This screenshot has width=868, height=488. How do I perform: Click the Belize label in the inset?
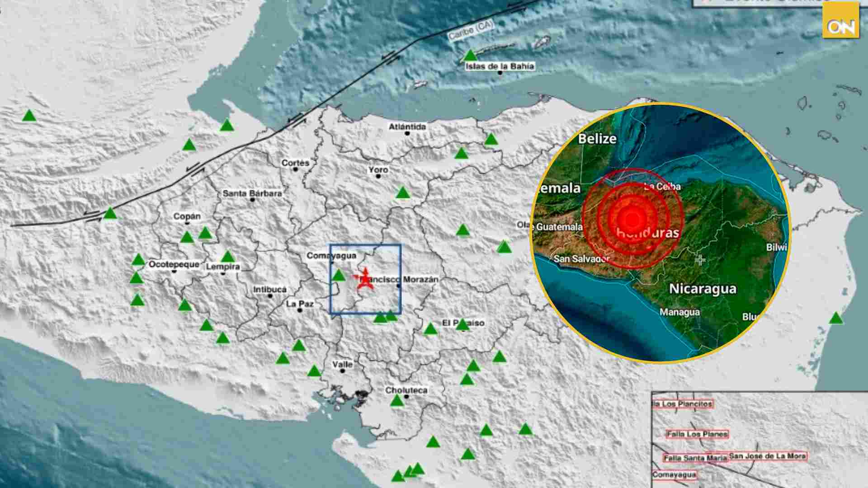click(597, 139)
